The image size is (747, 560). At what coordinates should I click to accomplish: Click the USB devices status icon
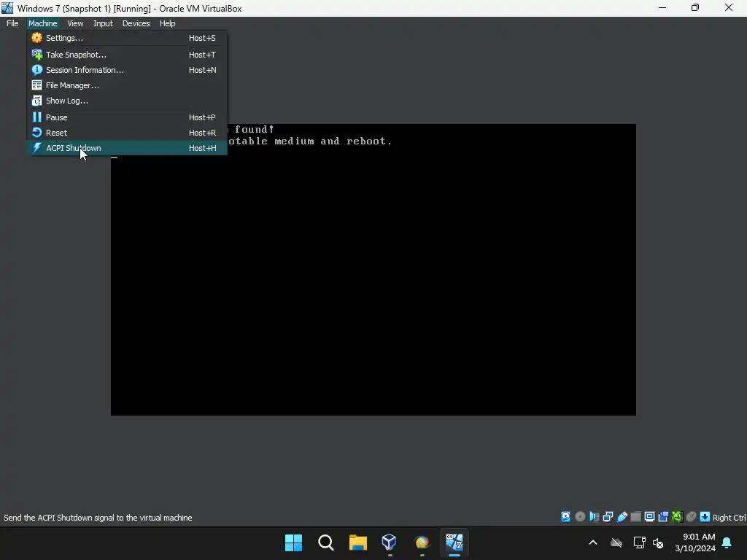tap(622, 517)
